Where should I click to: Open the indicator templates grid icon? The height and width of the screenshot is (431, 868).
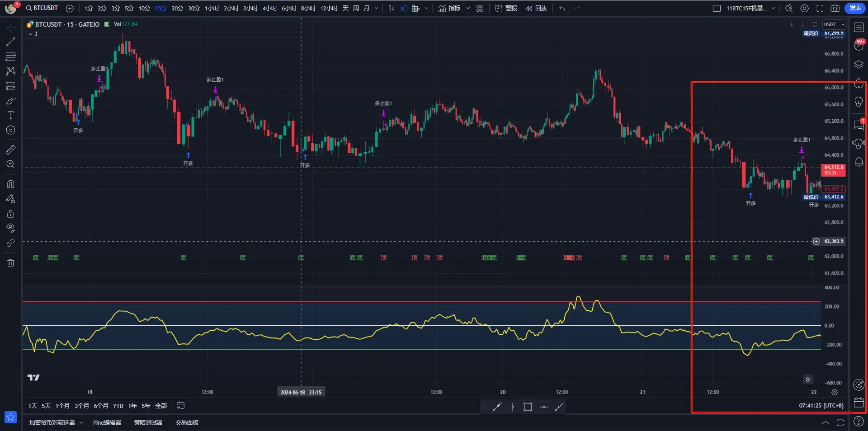click(x=480, y=8)
